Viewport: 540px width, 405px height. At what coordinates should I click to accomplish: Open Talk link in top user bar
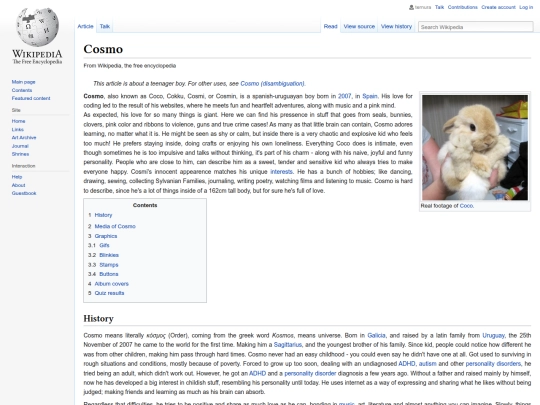tap(439, 7)
